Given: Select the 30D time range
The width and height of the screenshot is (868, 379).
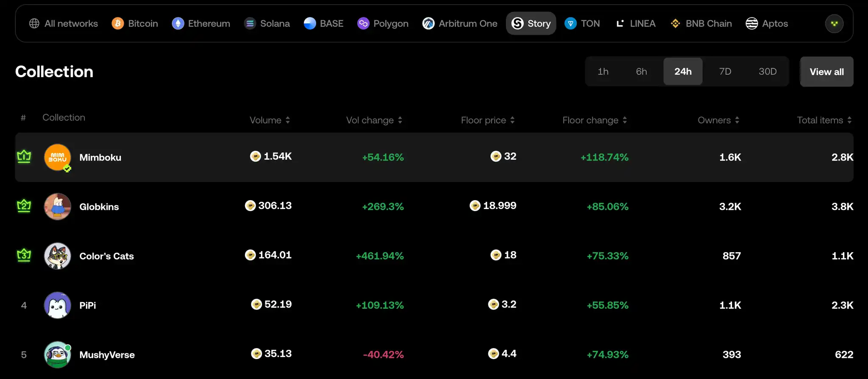Looking at the screenshot, I should (767, 72).
